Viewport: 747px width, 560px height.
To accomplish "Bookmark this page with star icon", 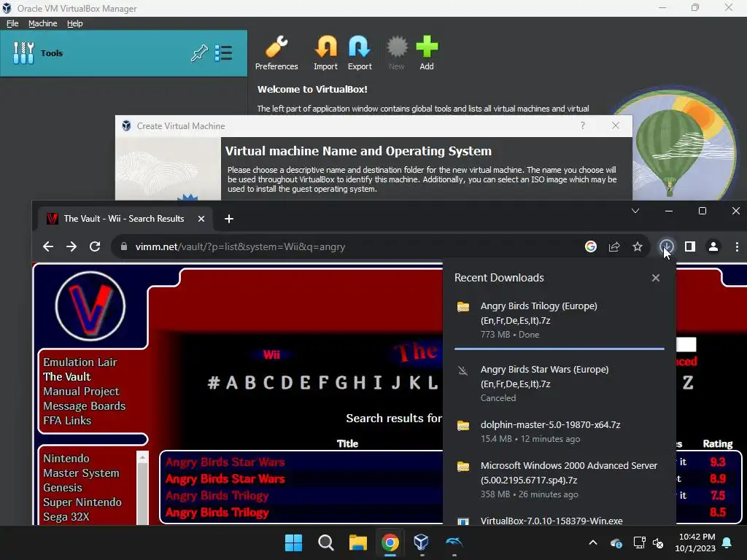I will pos(638,246).
